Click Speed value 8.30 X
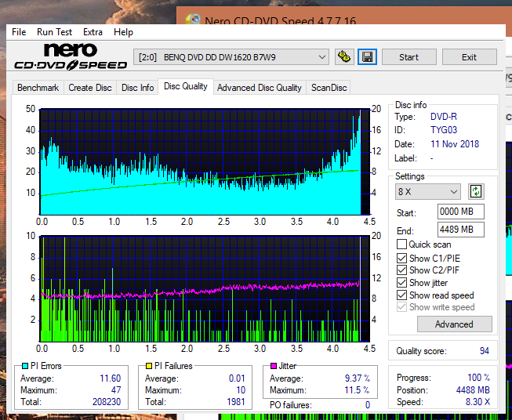512x420 pixels. coord(478,402)
